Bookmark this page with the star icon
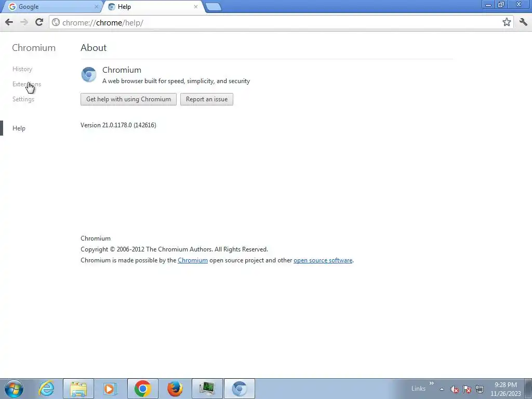 point(507,22)
